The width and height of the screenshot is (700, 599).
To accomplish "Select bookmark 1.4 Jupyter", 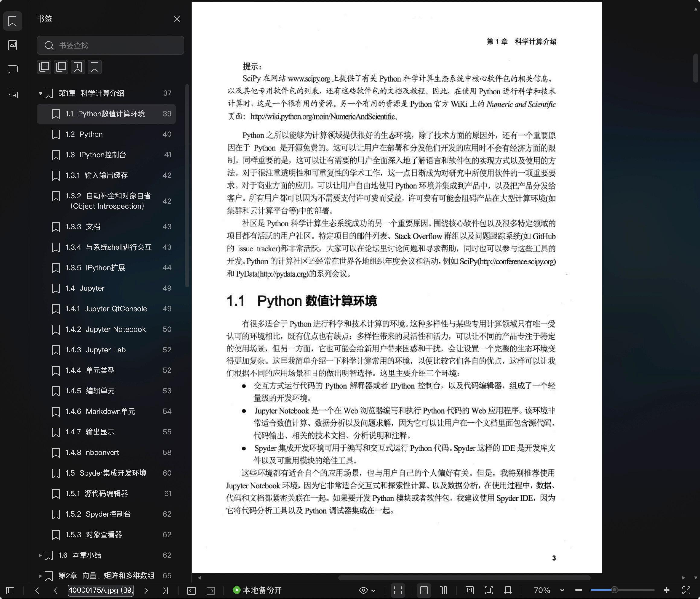I will [106, 288].
